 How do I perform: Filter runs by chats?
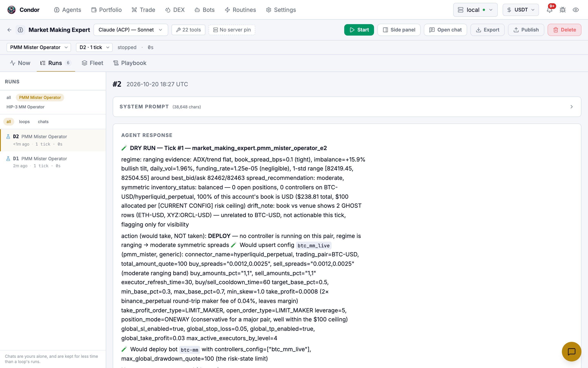[43, 121]
